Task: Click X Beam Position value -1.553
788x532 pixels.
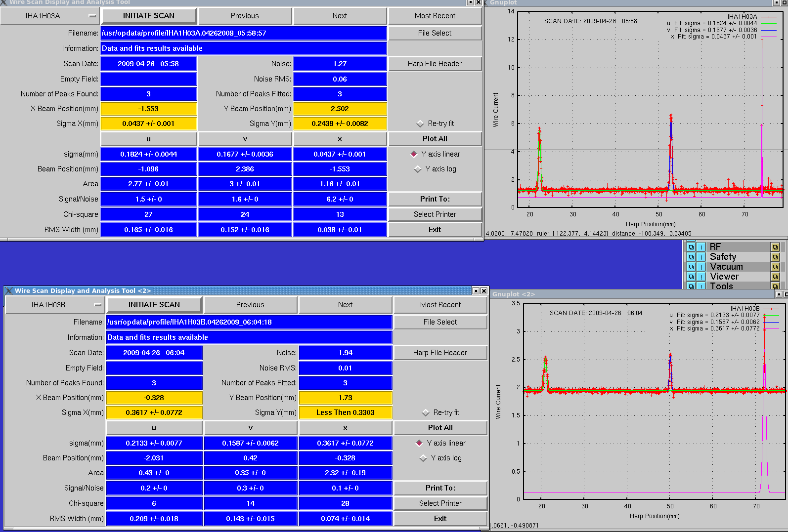Action: click(x=149, y=109)
